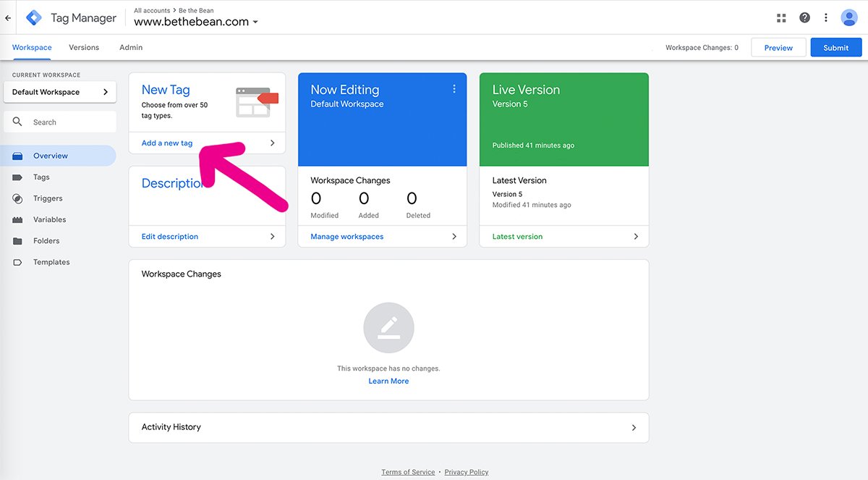Click the chevron beside Latest version
Screen dimensions: 868x480
pyautogui.click(x=636, y=237)
